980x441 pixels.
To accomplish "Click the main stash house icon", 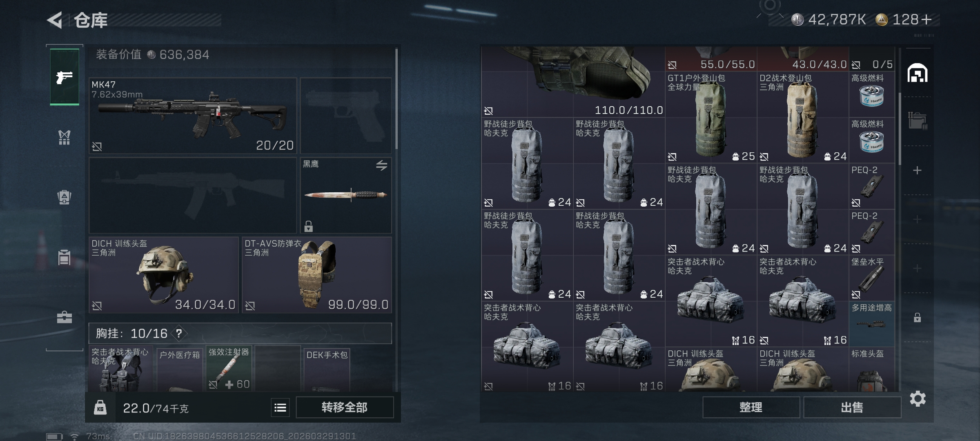I will point(918,73).
